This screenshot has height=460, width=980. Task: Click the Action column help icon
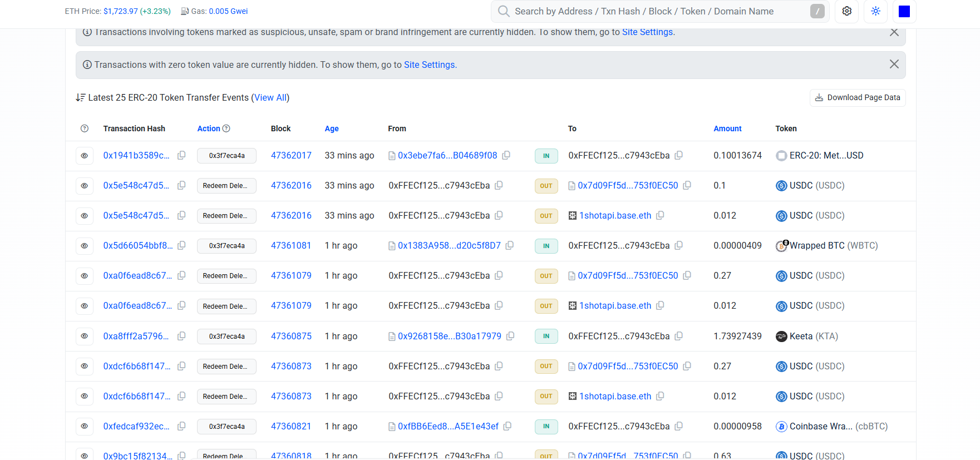[226, 128]
